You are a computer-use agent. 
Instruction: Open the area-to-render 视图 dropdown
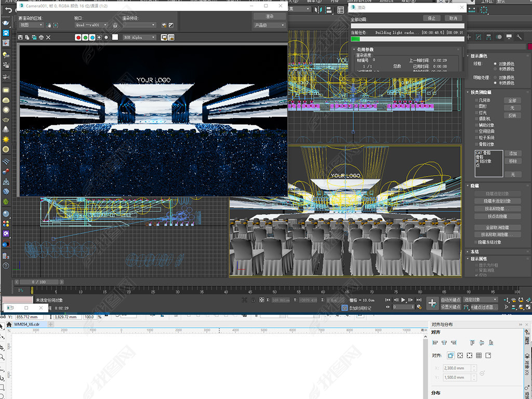tap(31, 25)
